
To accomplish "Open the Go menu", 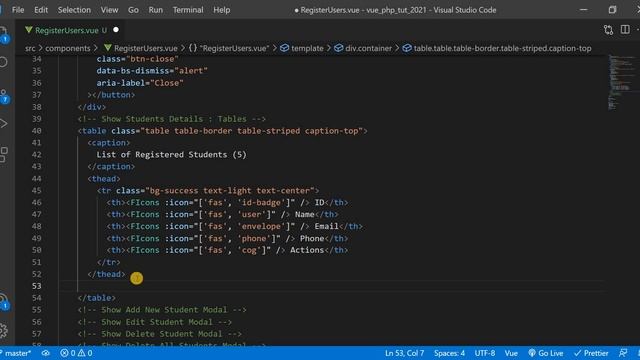I will (x=133, y=10).
